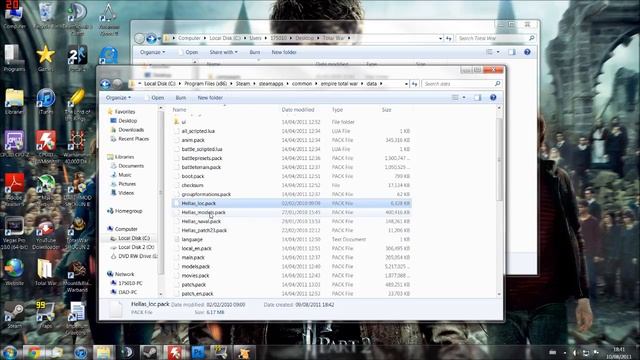Viewport: 640px width, 360px height.
Task: Select DAD-PC under Network
Action: tap(127, 292)
